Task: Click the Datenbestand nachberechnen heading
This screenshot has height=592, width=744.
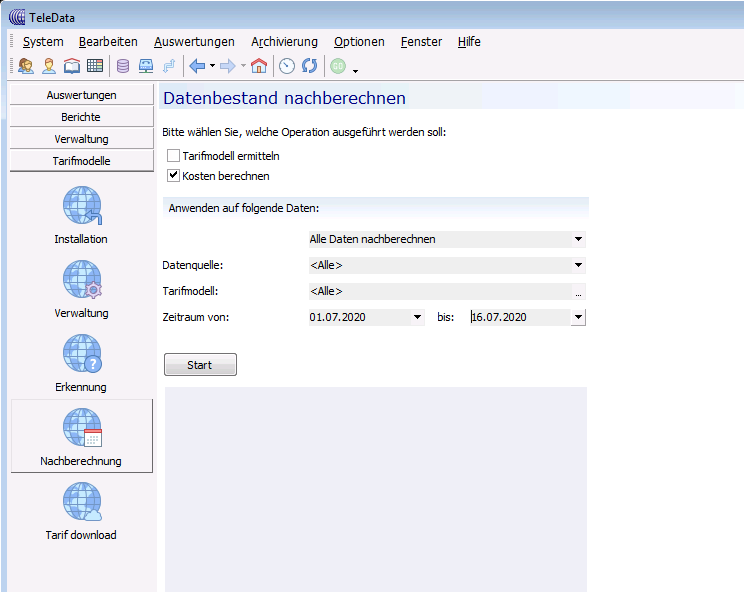Action: (284, 98)
